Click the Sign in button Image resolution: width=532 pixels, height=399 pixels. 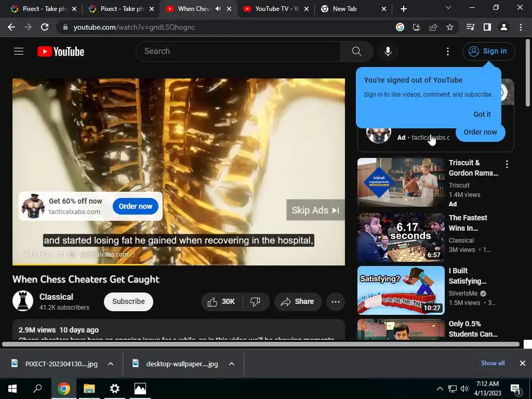point(488,51)
